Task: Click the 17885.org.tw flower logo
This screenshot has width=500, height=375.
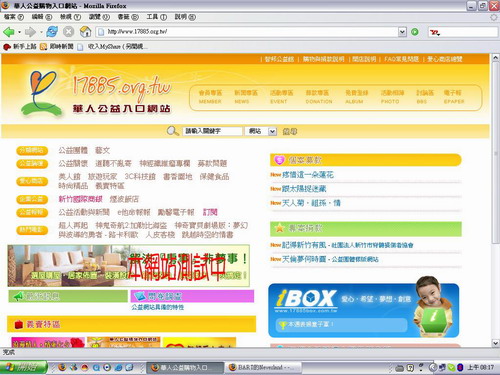Action: tap(41, 93)
